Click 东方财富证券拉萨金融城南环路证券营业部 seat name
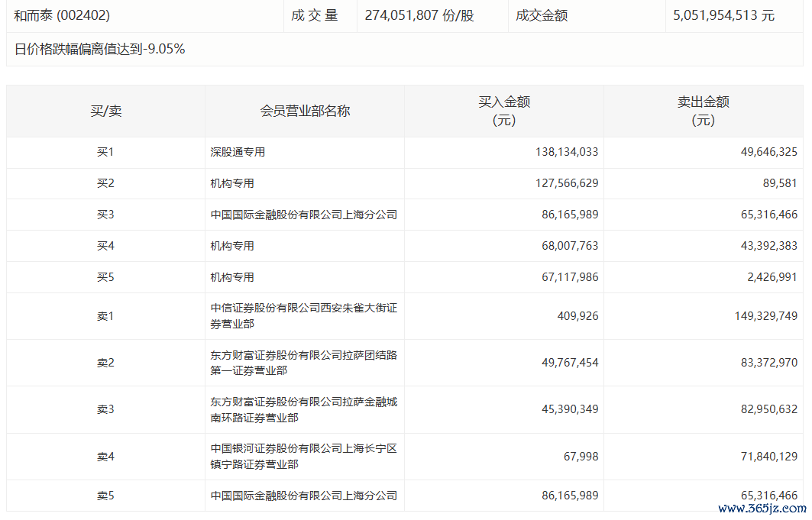The width and height of the screenshot is (812, 520). click(x=303, y=409)
